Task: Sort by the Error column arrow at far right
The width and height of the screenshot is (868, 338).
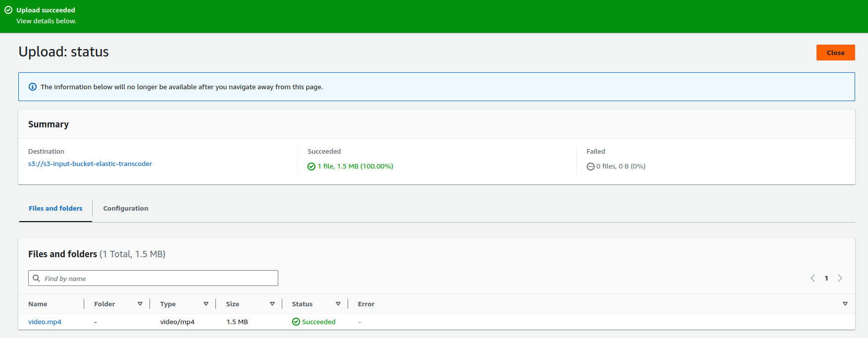Action: pos(845,304)
